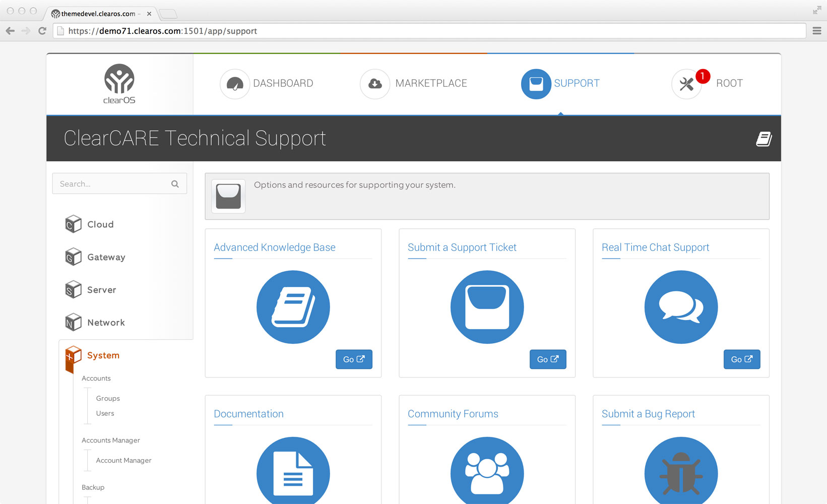827x504 pixels.
Task: Open the documentation book icon in title bar
Action: pyautogui.click(x=764, y=139)
